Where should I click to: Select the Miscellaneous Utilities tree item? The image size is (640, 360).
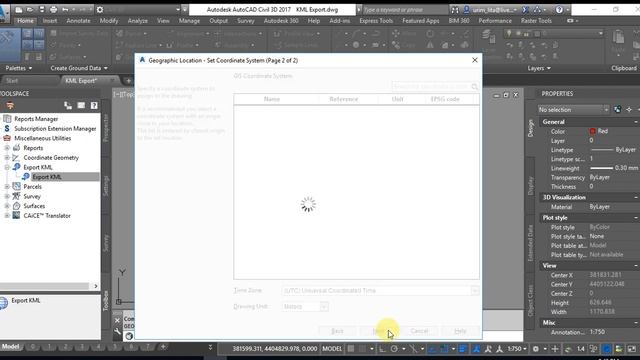point(42,138)
